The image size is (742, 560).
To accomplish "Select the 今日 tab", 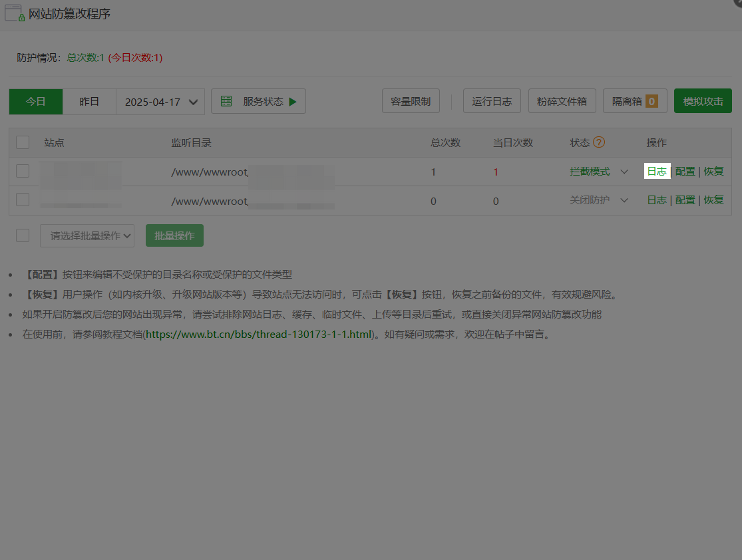I will pos(35,100).
